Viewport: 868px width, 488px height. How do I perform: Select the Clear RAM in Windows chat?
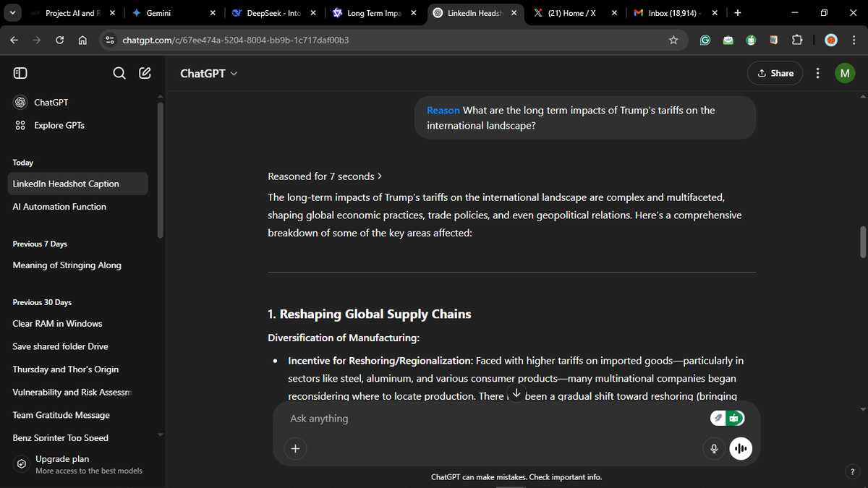(x=78, y=324)
